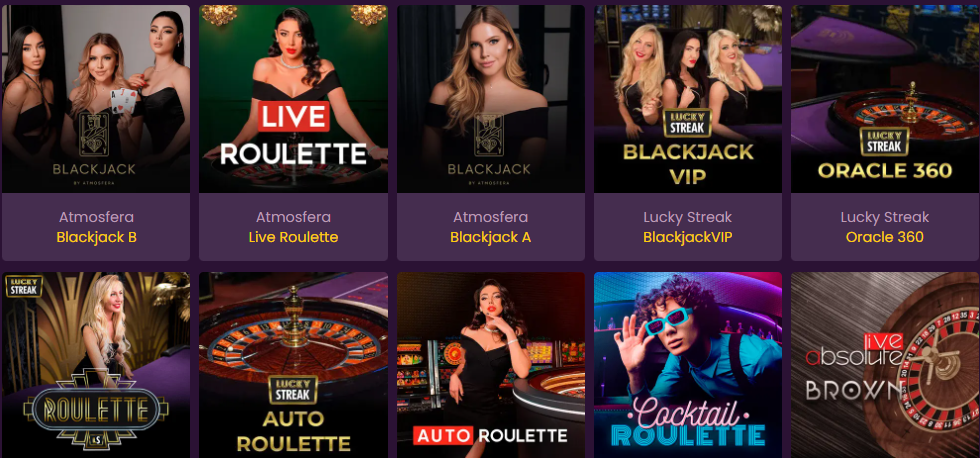The width and height of the screenshot is (980, 458).
Task: Launch the Lucky Streak Blackjack VIP tile
Action: [x=688, y=99]
